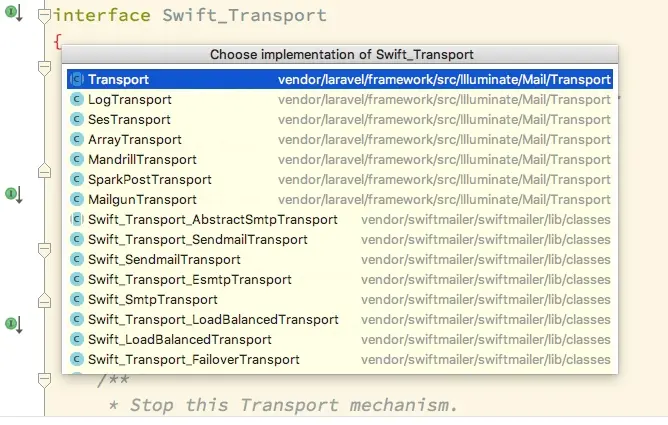Open Swift_Transport_AbstractSmtpTransport implementation
The width and height of the screenshot is (668, 425).
point(340,220)
